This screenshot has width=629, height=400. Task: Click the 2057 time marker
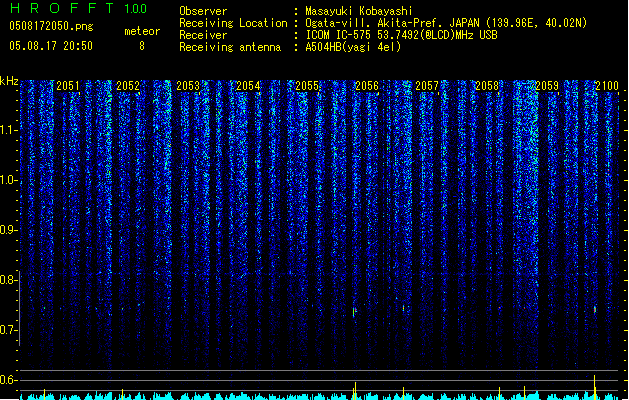[427, 86]
